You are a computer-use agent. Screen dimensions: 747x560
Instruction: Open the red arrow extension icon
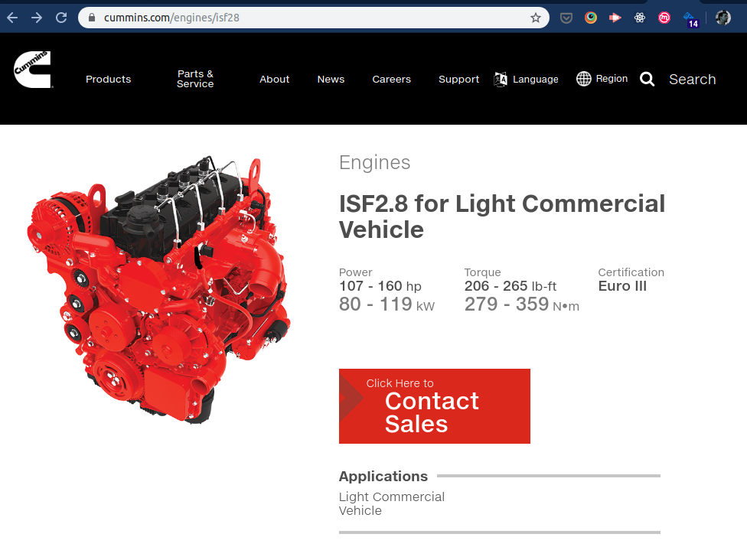[x=615, y=18]
